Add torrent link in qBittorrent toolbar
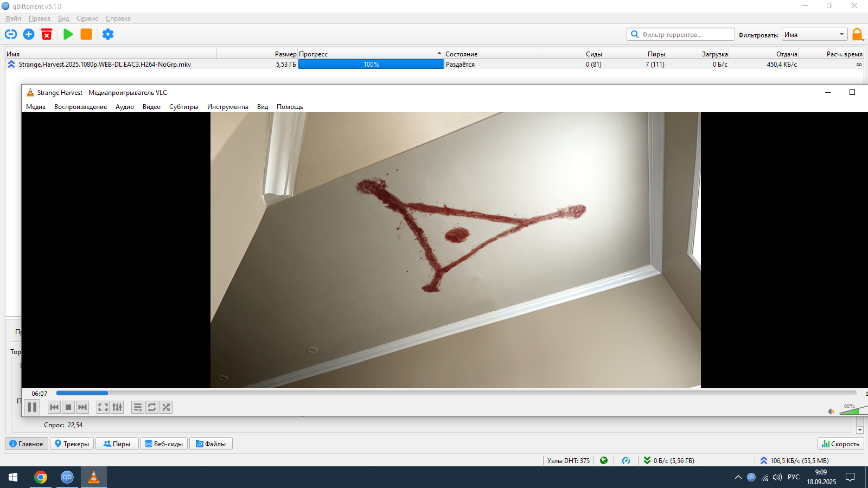This screenshot has height=488, width=868. (11, 34)
